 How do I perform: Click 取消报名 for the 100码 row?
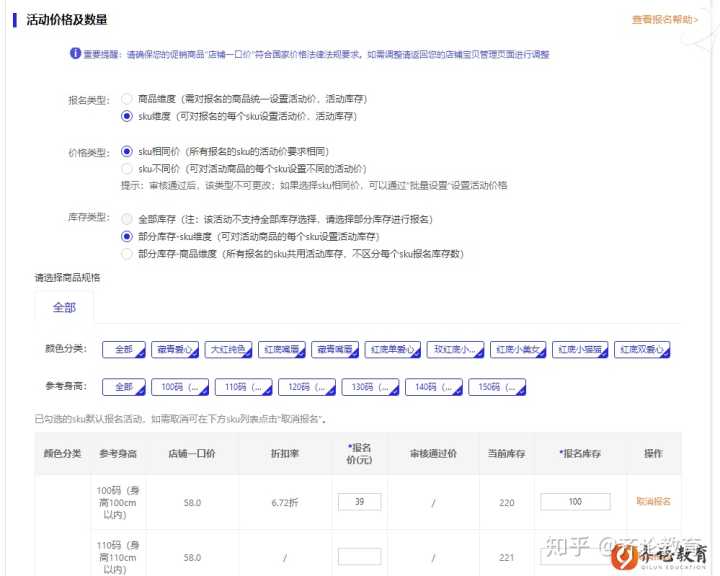(x=653, y=502)
